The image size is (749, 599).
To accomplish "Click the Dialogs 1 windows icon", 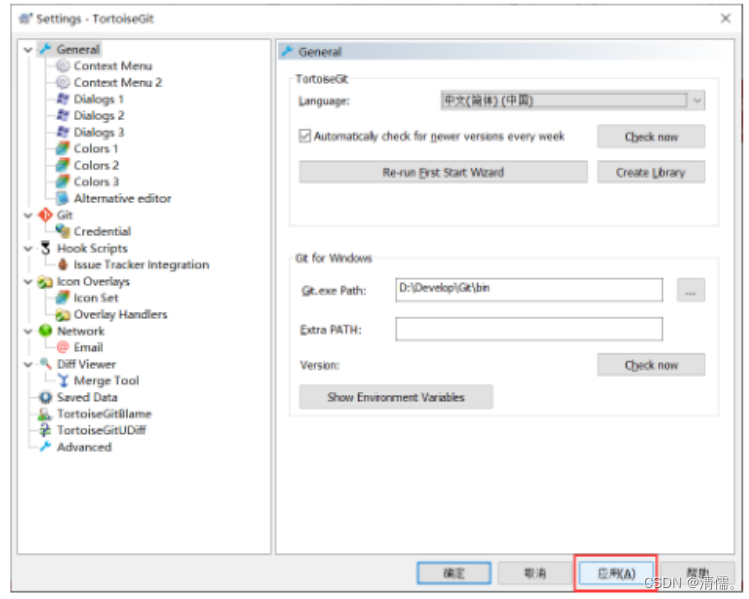I will 63,99.
